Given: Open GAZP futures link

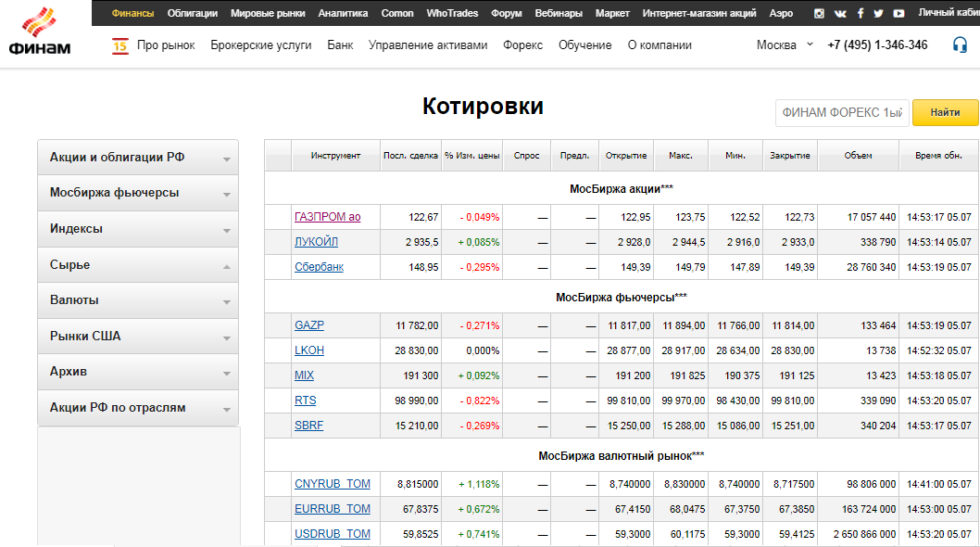Looking at the screenshot, I should (x=309, y=325).
